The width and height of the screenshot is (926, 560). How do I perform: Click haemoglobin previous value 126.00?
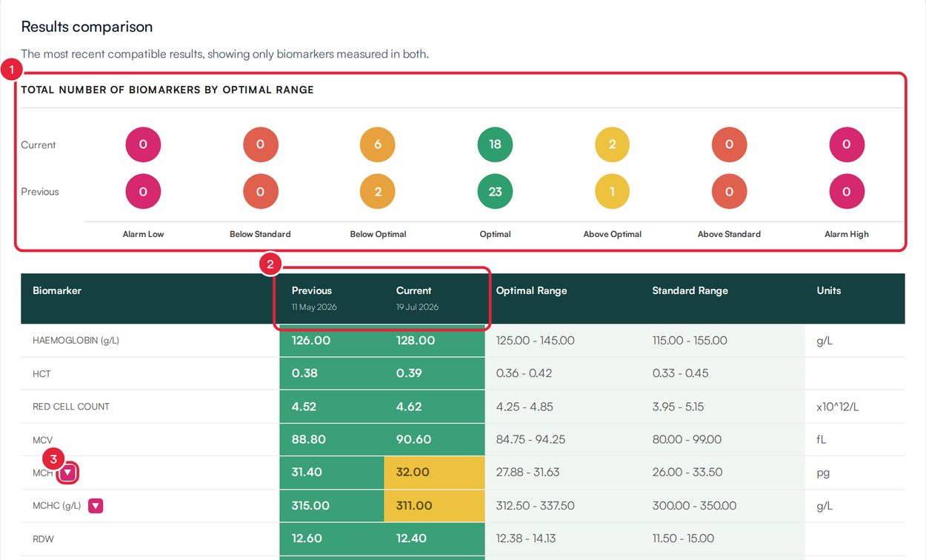(x=311, y=341)
